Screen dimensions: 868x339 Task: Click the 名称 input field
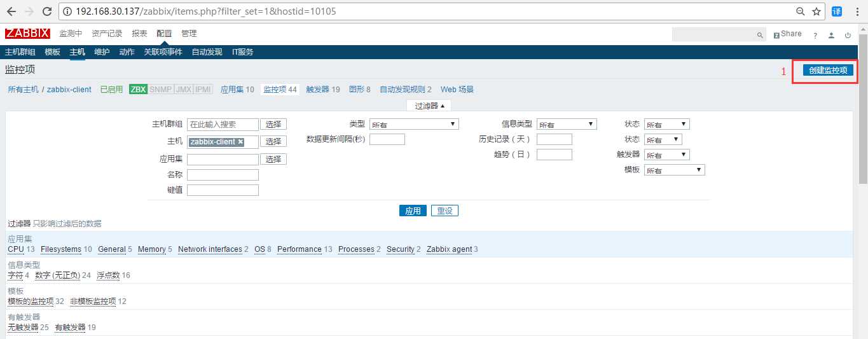click(223, 175)
